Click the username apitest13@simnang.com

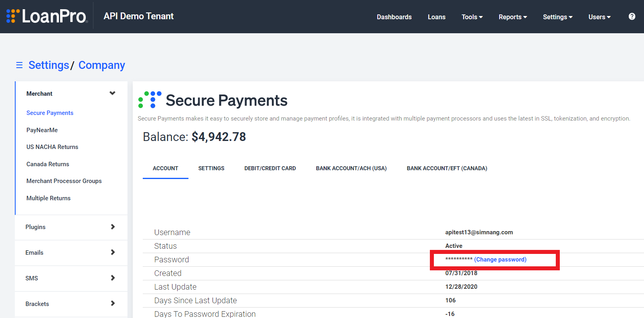coord(479,232)
